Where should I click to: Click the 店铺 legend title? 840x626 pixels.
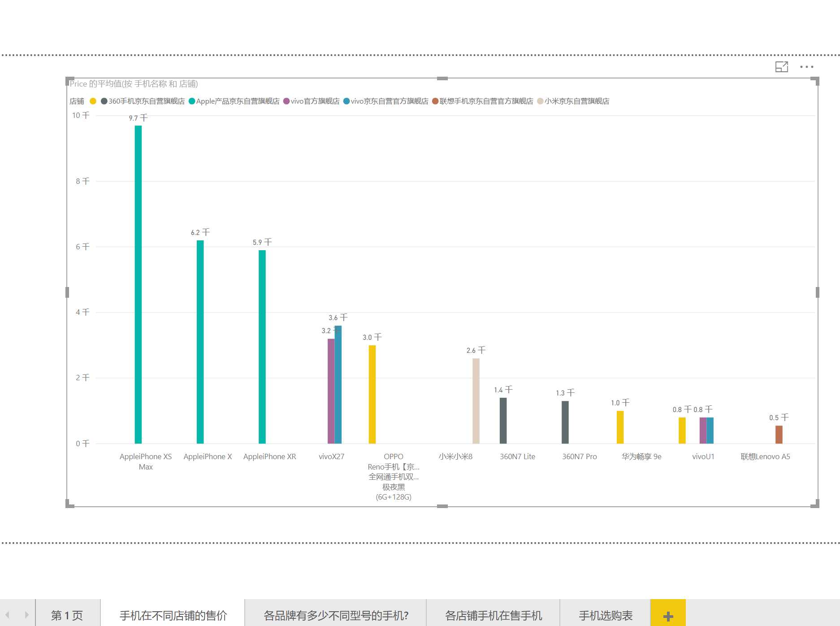[77, 101]
